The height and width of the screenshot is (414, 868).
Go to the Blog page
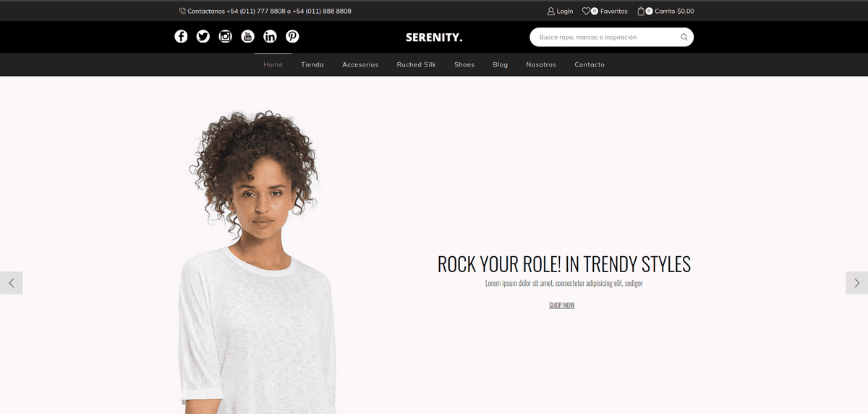501,64
